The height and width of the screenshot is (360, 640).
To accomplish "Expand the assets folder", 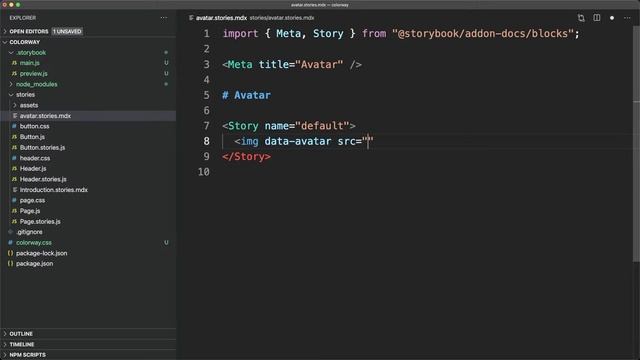I will (15, 105).
